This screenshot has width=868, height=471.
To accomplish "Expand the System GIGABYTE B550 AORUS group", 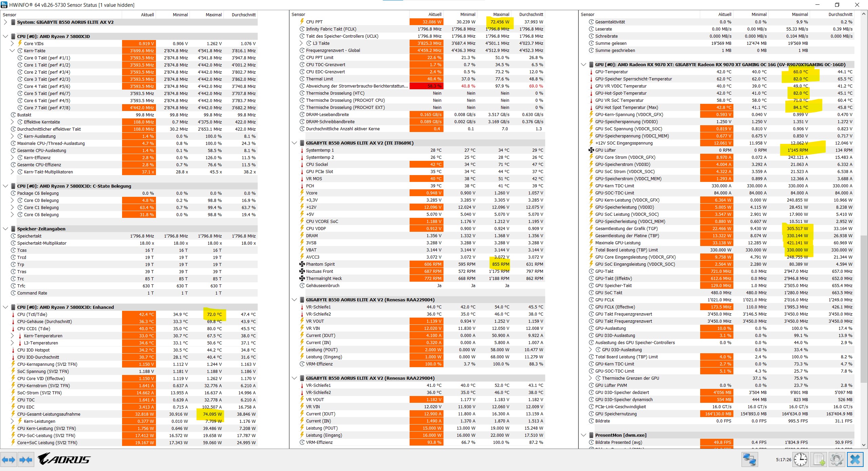I will click(x=5, y=22).
